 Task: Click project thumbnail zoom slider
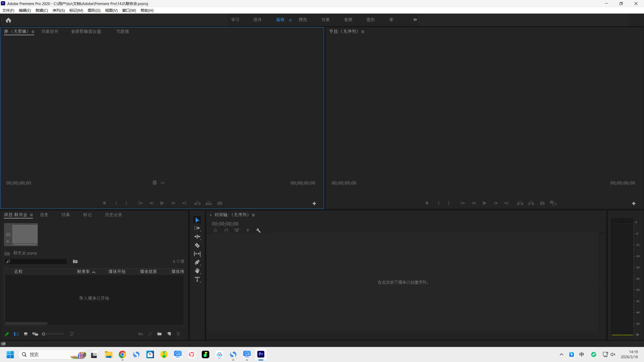tap(53, 334)
